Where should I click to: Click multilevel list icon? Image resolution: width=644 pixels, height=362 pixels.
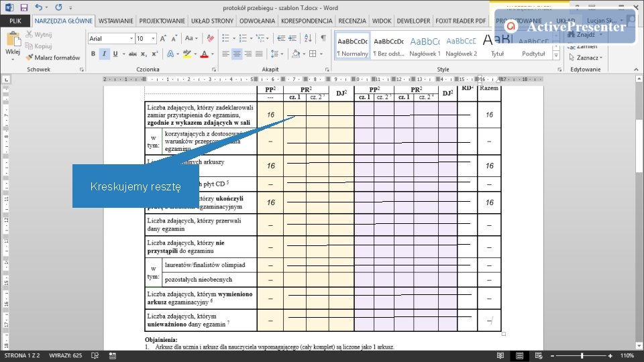point(260,39)
